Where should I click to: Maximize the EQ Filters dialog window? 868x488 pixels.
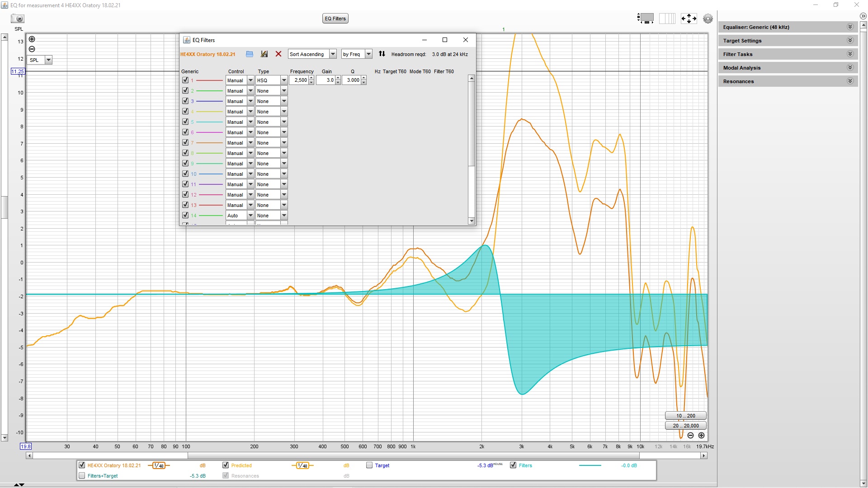click(445, 40)
